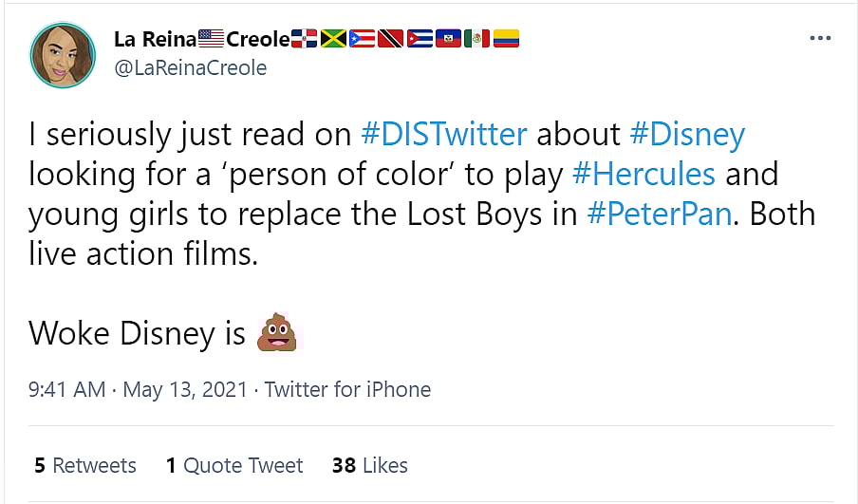Viewport: 858px width, 504px height.
Task: Open the tweet's more options menu
Action: tap(819, 39)
